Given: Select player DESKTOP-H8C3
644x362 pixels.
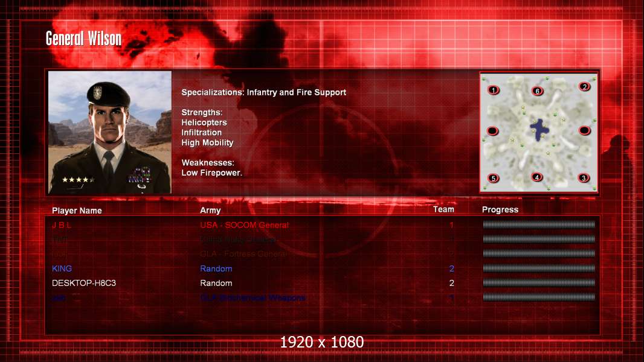Looking at the screenshot, I should click(84, 283).
